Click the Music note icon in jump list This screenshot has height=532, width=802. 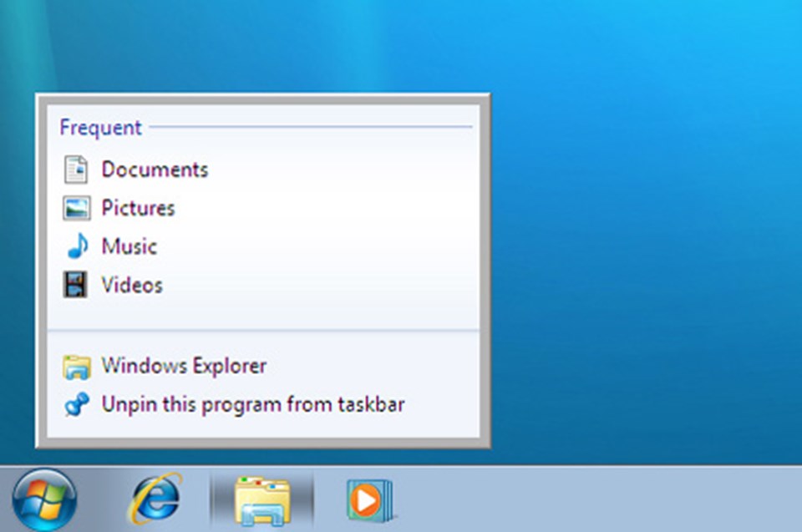click(x=78, y=246)
